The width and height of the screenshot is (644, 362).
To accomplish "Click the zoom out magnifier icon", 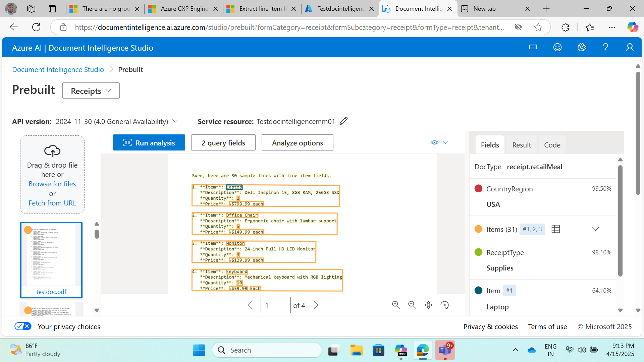I will (x=412, y=305).
